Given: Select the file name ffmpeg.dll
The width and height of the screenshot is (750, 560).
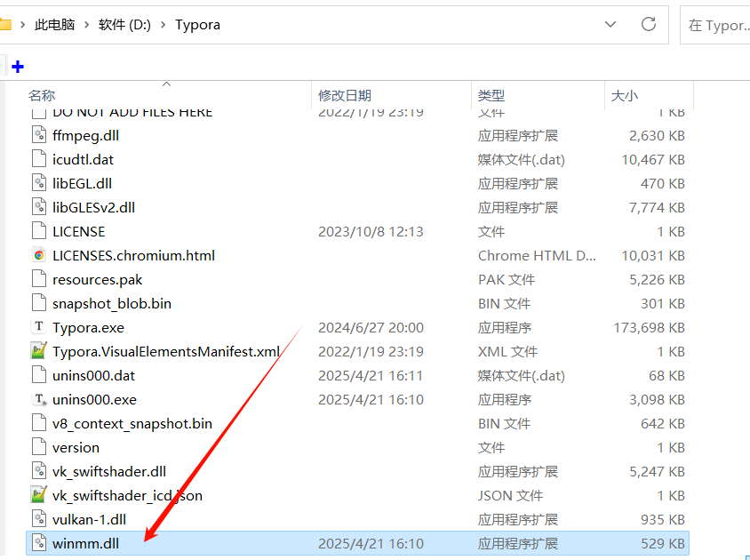Looking at the screenshot, I should coord(85,135).
